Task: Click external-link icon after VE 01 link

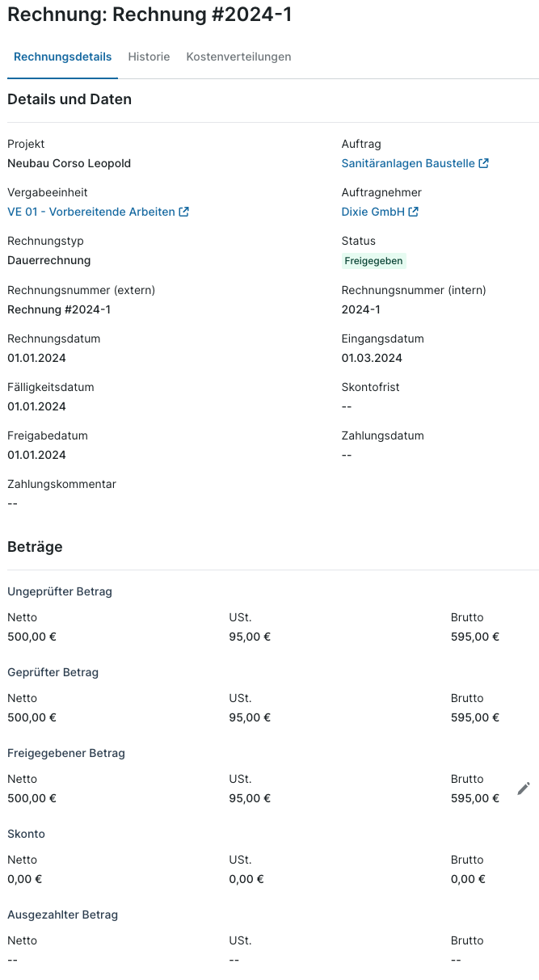Action: click(x=184, y=212)
